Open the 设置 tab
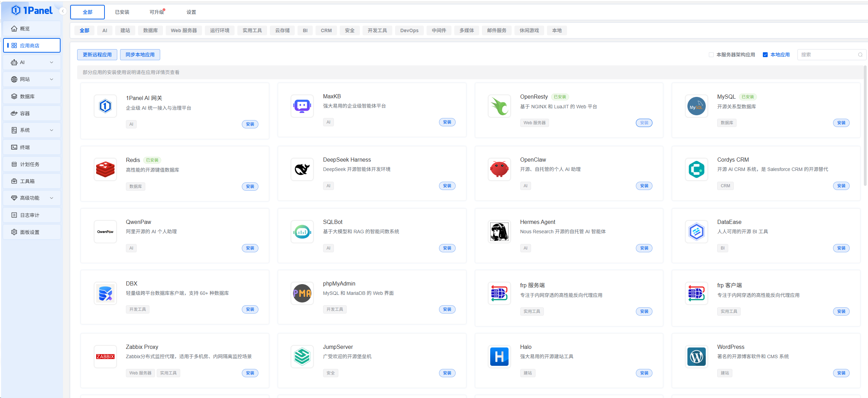868x398 pixels. coord(191,12)
